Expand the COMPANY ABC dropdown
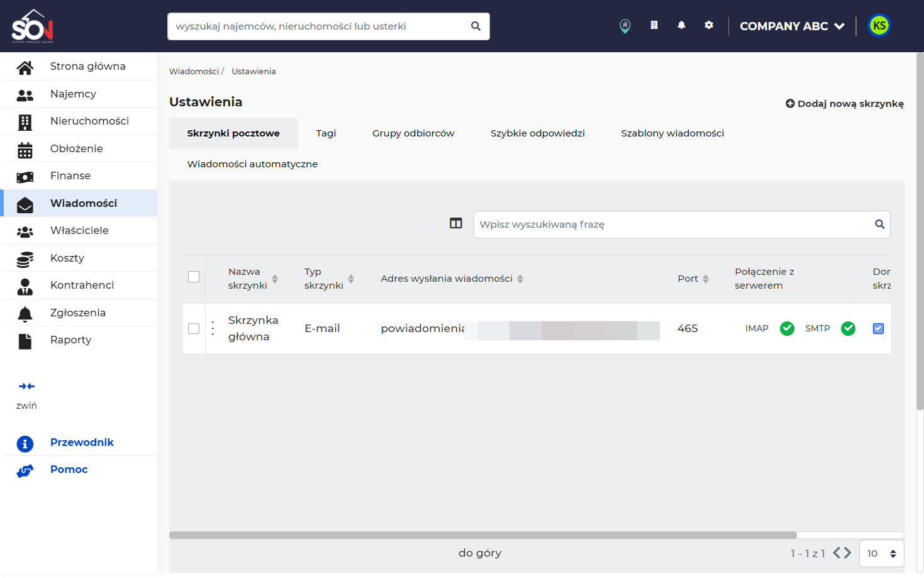This screenshot has height=578, width=924. pos(792,26)
